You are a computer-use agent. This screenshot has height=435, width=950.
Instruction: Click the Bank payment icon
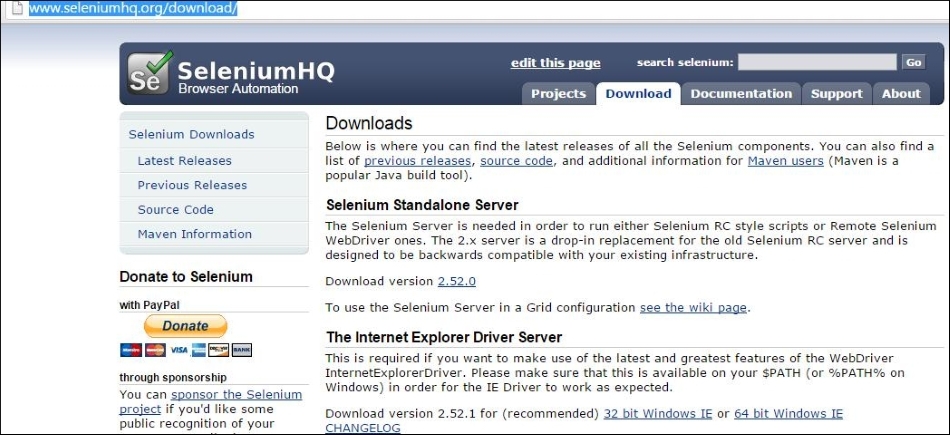click(x=242, y=350)
